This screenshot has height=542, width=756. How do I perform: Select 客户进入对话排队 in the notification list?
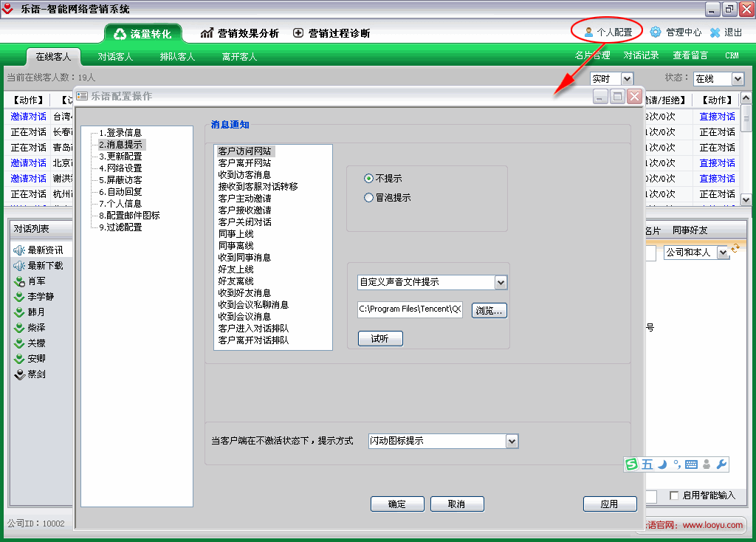tap(254, 329)
